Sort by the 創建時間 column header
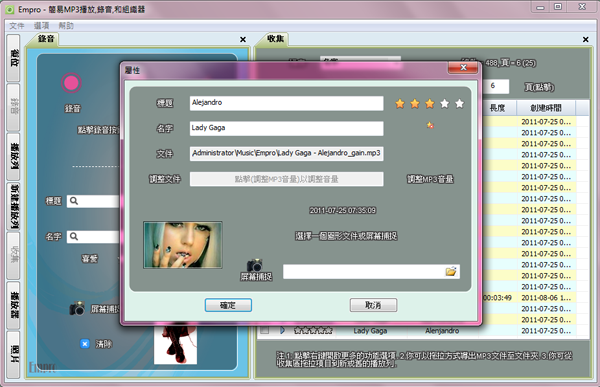The width and height of the screenshot is (600, 387). [546, 108]
